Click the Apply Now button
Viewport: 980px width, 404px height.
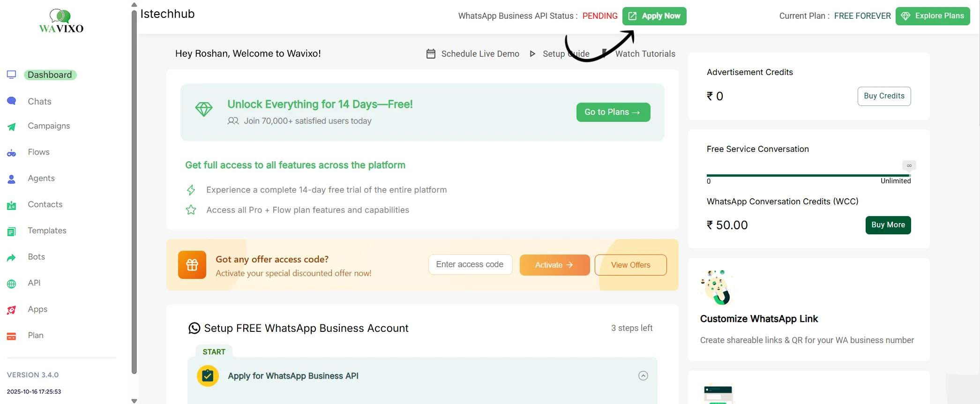point(654,16)
